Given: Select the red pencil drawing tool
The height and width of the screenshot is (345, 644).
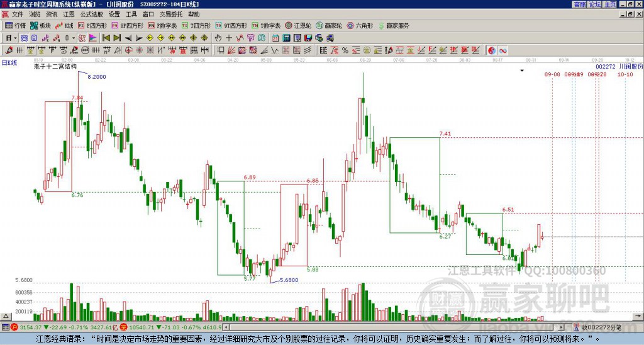Looking at the screenshot, I should (x=9, y=50).
